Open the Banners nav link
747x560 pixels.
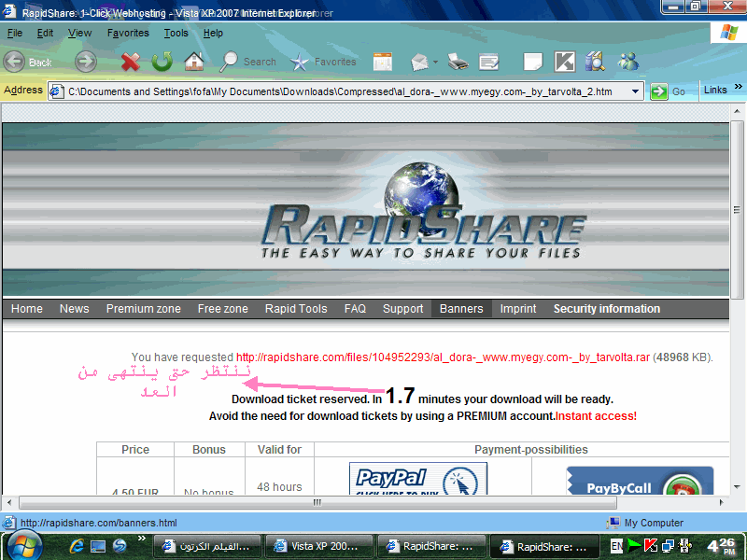[461, 309]
